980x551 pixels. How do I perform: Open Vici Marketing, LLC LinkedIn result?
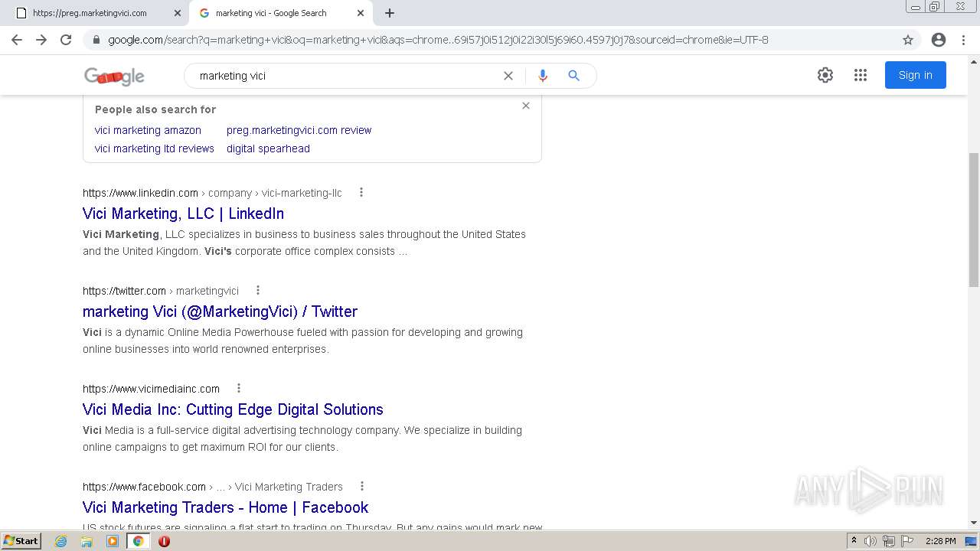(x=183, y=214)
